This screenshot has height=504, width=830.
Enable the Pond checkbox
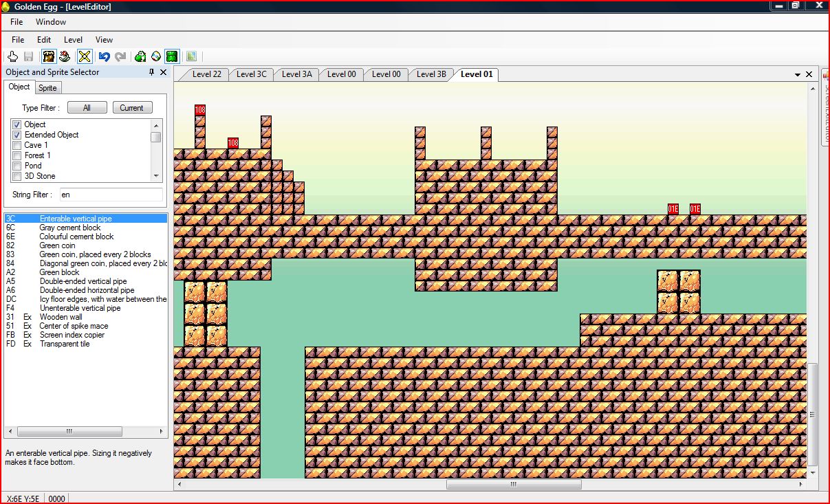click(x=17, y=166)
